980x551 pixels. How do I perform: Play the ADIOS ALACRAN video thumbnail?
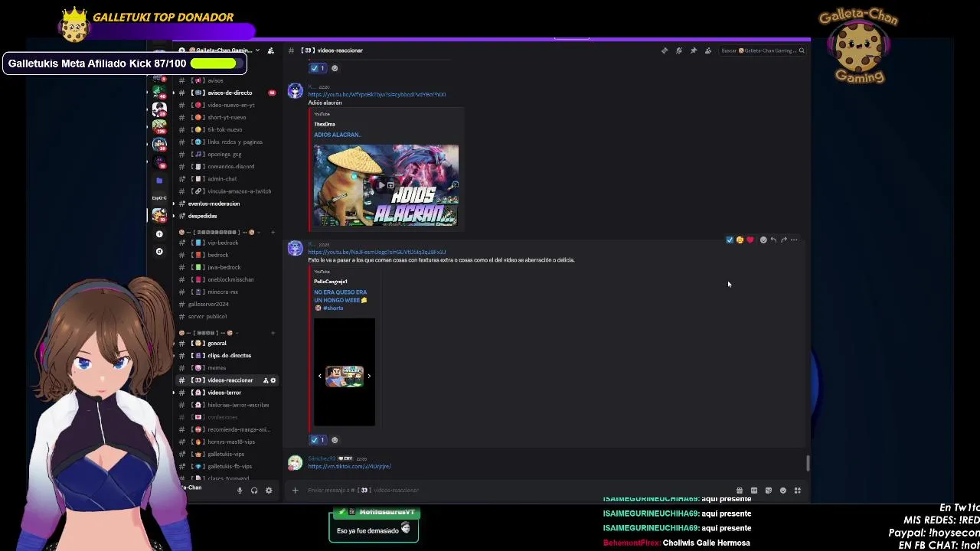[386, 184]
